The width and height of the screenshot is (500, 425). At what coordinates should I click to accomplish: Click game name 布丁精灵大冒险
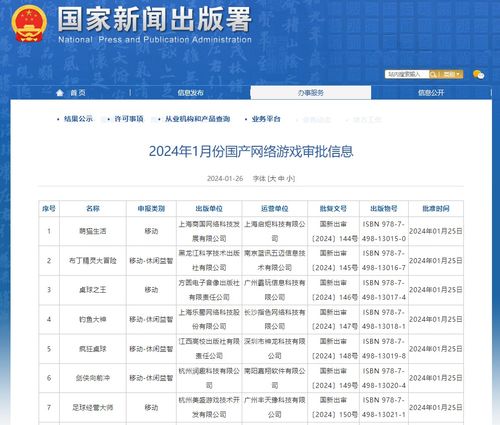pos(93,261)
